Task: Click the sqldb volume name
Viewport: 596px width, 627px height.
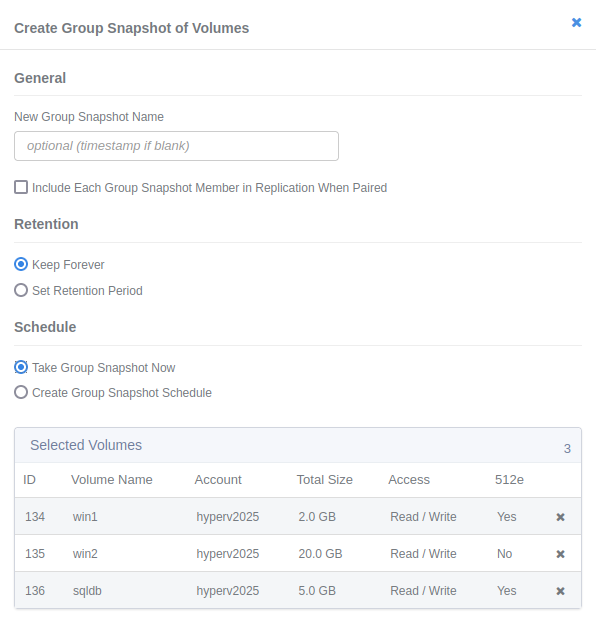Action: tap(87, 591)
